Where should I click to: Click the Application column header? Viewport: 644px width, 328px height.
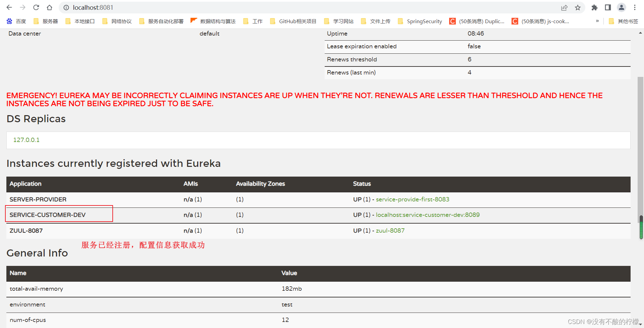25,184
